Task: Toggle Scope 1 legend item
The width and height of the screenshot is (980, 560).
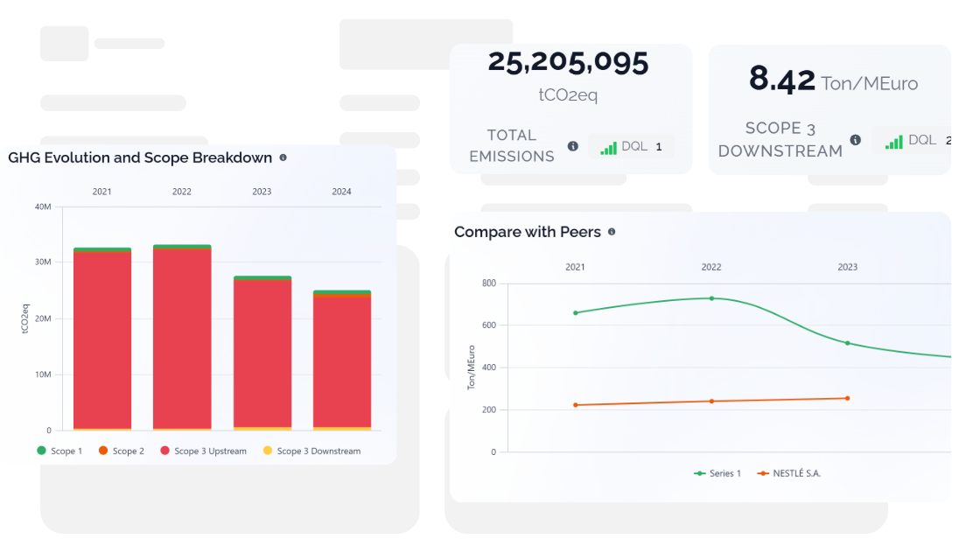Action: click(x=59, y=451)
